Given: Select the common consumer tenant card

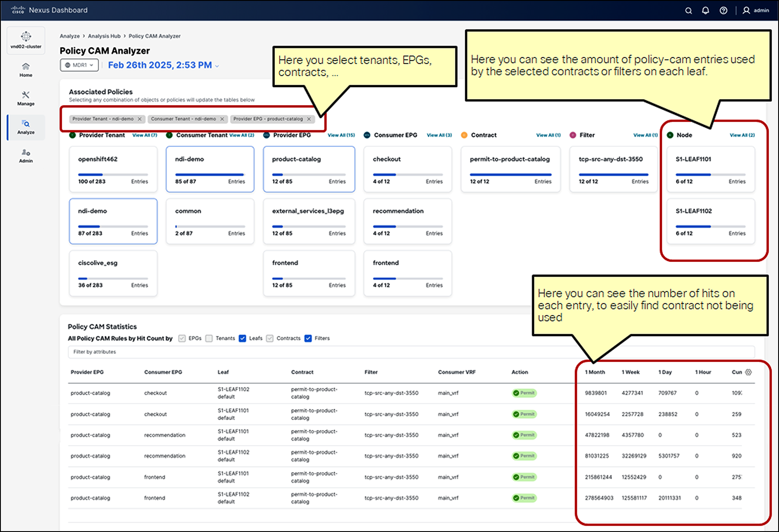Looking at the screenshot, I should pyautogui.click(x=210, y=221).
